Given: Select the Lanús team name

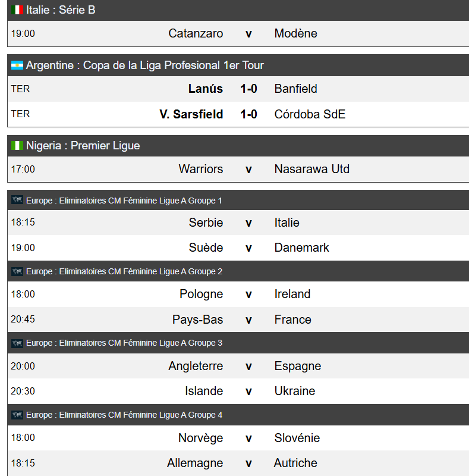Looking at the screenshot, I should tap(205, 89).
